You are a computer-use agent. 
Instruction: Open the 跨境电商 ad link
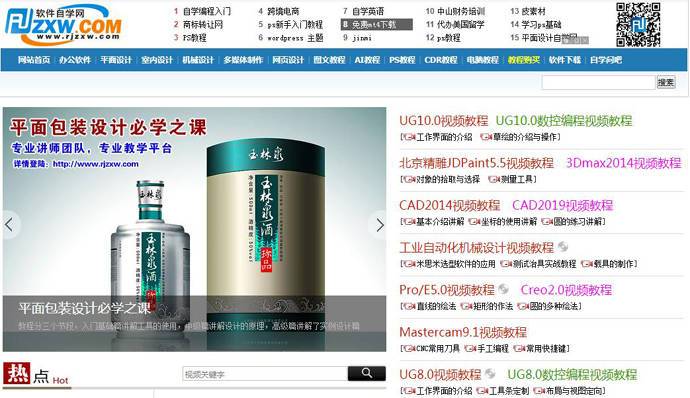coord(283,11)
